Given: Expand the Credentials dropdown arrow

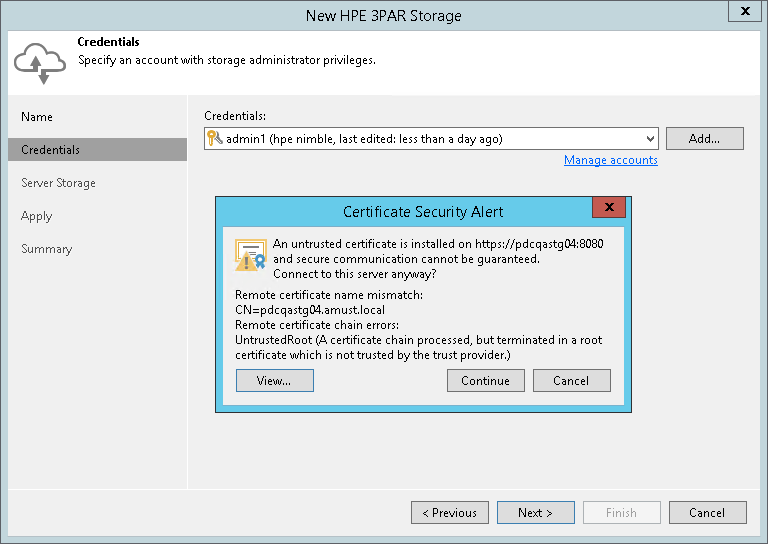Looking at the screenshot, I should tap(650, 139).
